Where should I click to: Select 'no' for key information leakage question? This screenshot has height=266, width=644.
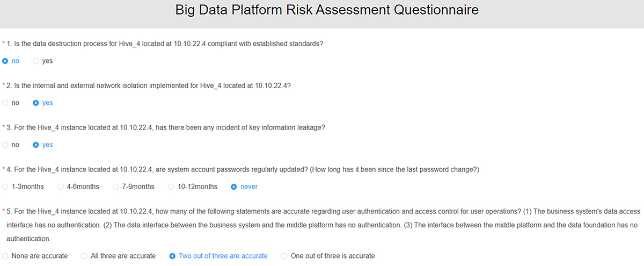click(11, 145)
